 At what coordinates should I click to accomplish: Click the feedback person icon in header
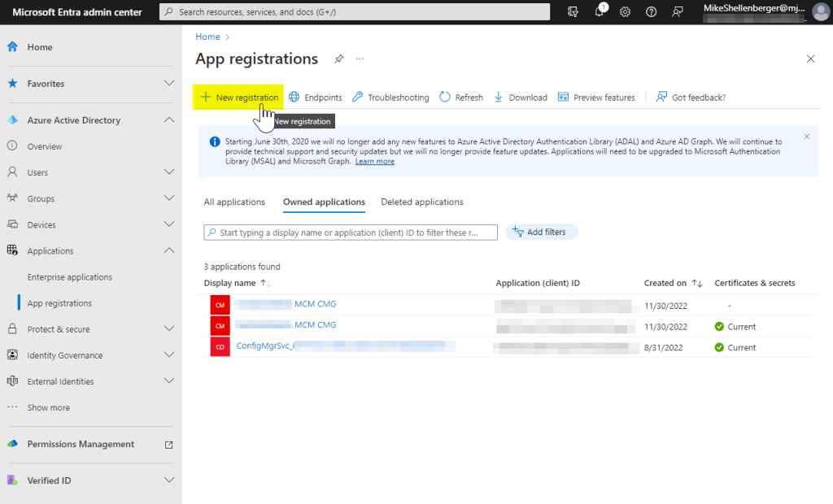tap(677, 12)
